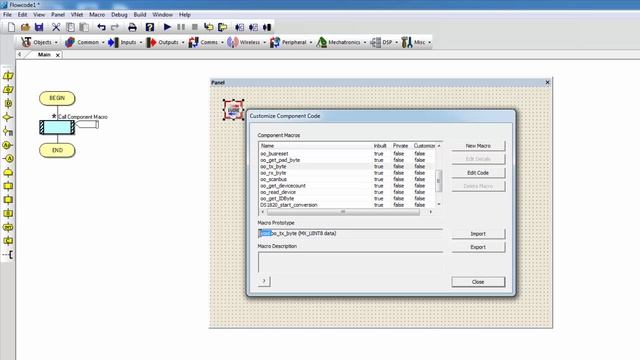Expand the Peripheral components dropdown
This screenshot has height=360, width=640.
point(291,42)
